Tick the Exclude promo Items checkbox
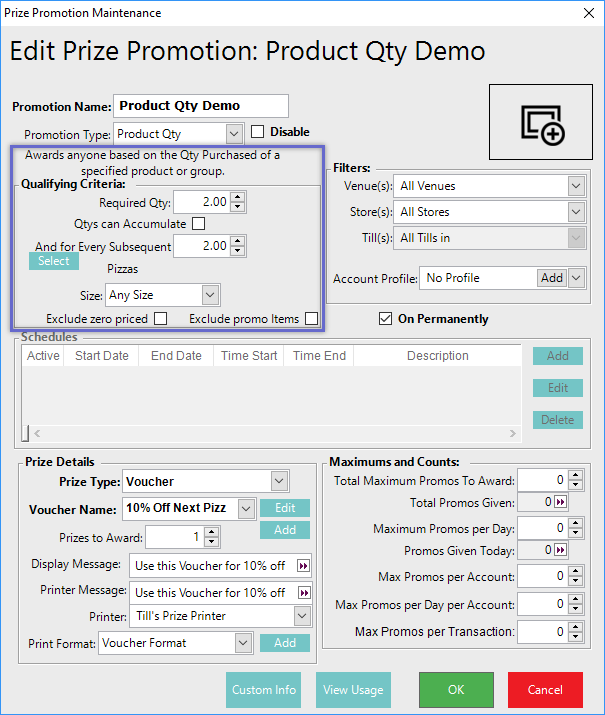Viewport: 605px width, 715px height. (311, 319)
